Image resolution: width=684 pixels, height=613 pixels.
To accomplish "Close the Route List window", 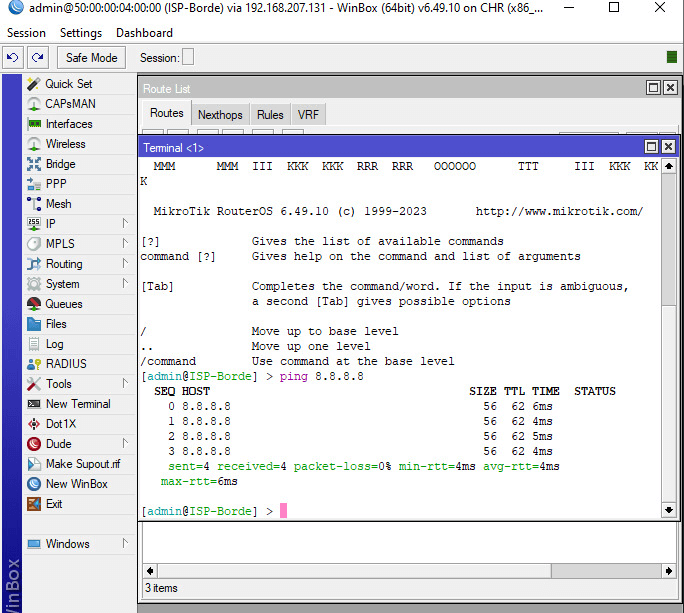I will (670, 88).
